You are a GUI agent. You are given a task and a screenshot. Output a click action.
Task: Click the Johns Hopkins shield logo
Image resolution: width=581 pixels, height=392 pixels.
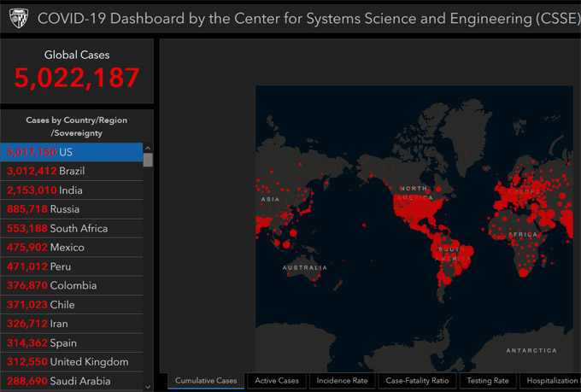19,19
